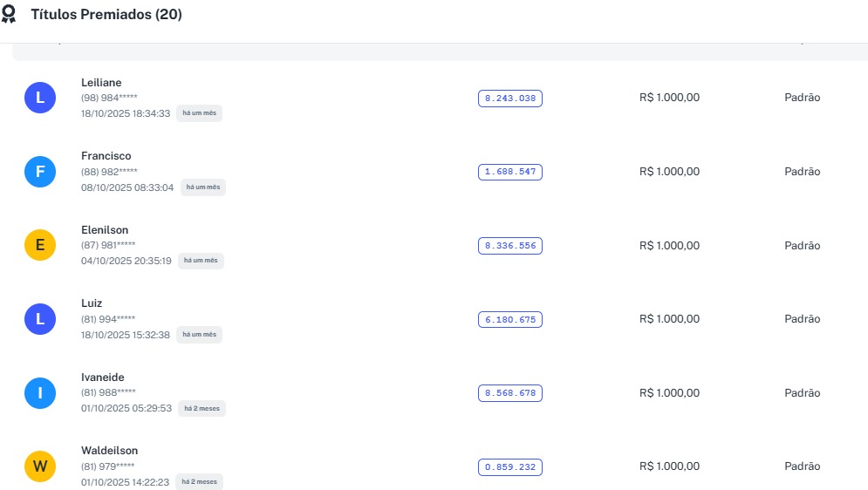The width and height of the screenshot is (868, 490).
Task: Click Waldeilson's yellow W avatar
Action: pos(40,466)
